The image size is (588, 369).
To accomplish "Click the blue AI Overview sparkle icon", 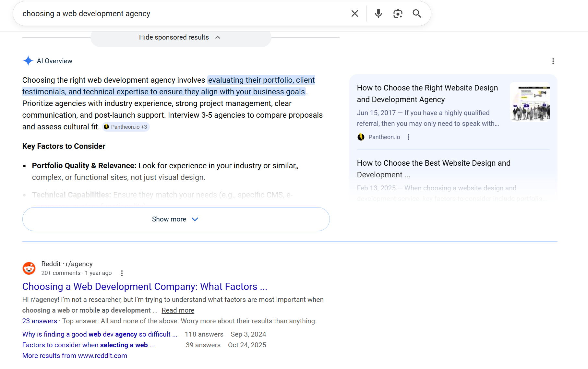I will click(28, 61).
